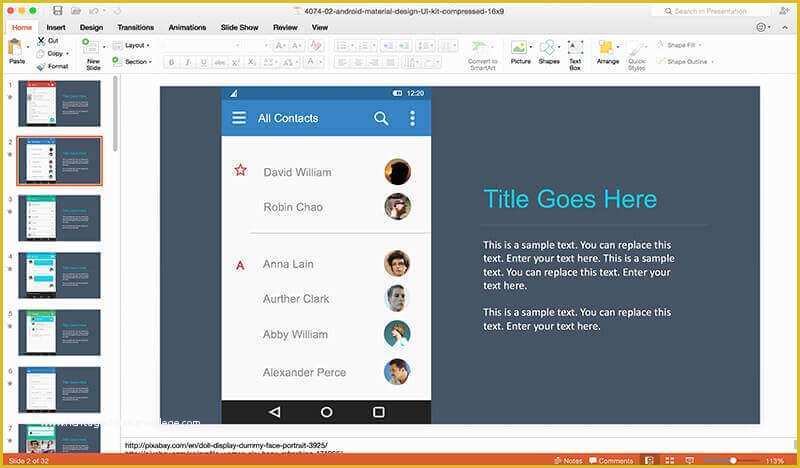Toggle the Notes pane in the status bar
The height and width of the screenshot is (468, 800).
click(568, 460)
